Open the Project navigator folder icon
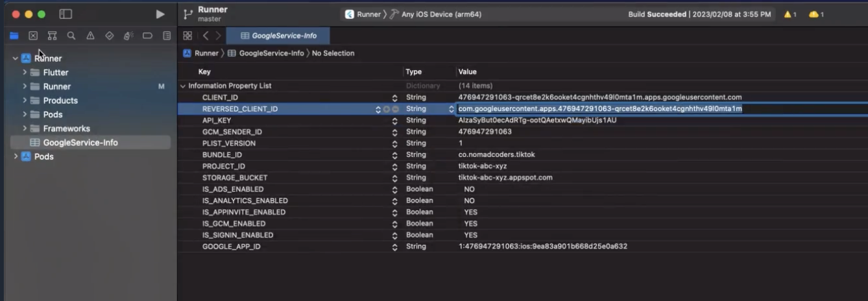 point(14,36)
